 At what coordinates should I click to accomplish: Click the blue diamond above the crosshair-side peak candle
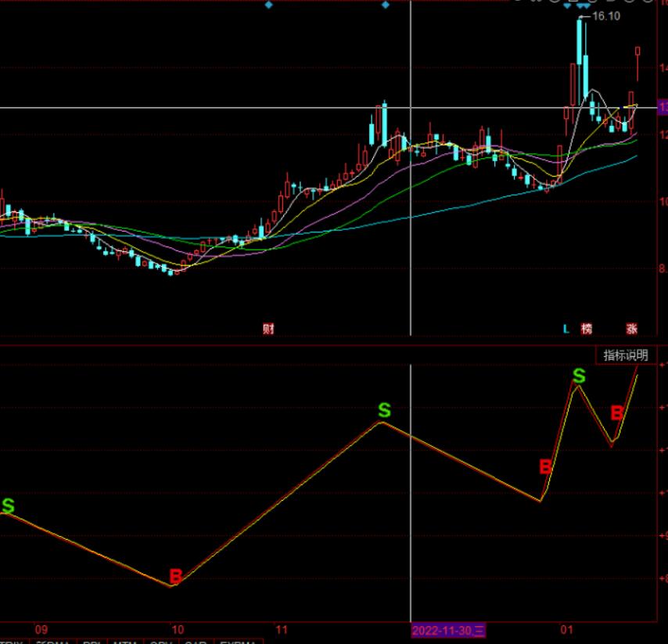coord(385,5)
